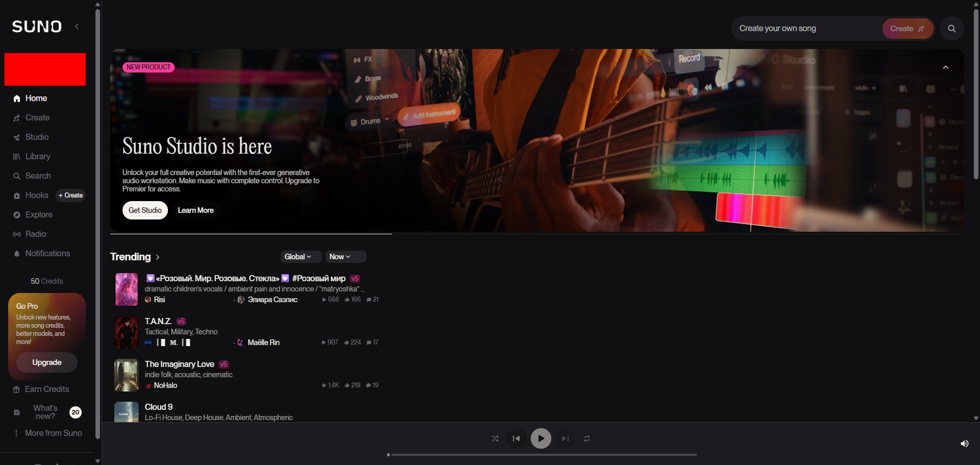The height and width of the screenshot is (465, 980).
Task: Go to Library in the sidebar
Action: coord(38,156)
